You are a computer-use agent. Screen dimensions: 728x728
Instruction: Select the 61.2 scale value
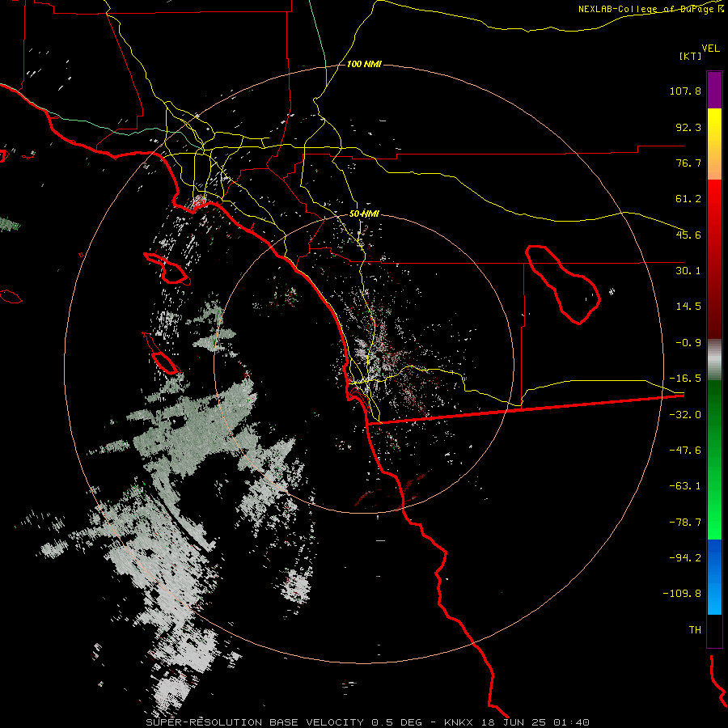click(x=688, y=199)
